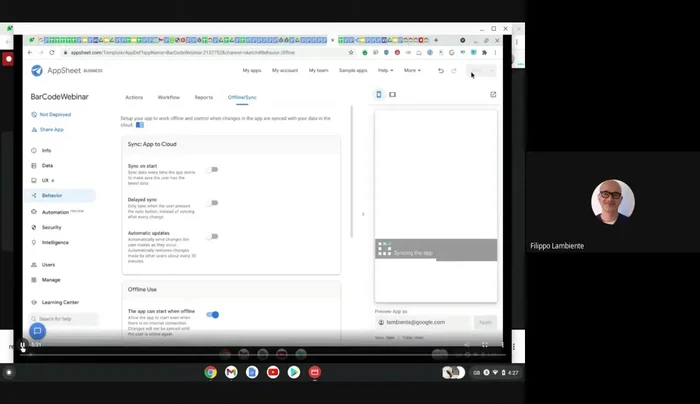Open My account in top navigation
Screen dimensions: 700x404
(285, 71)
